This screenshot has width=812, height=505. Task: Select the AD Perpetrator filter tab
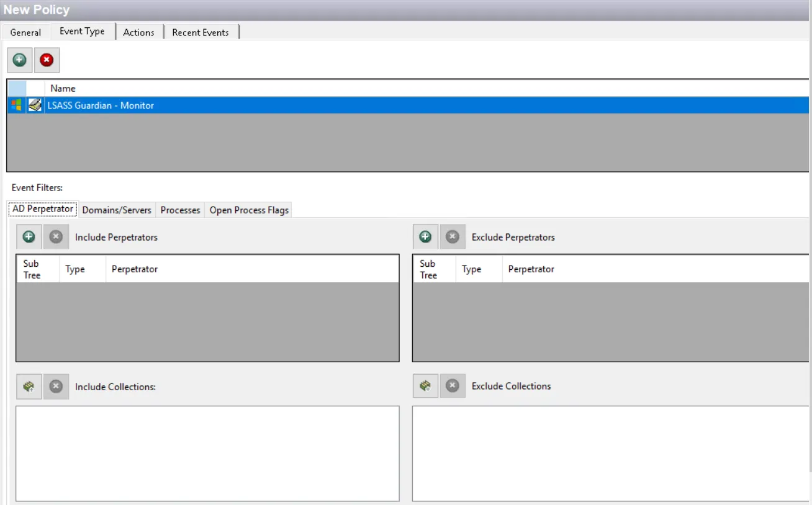click(x=43, y=209)
